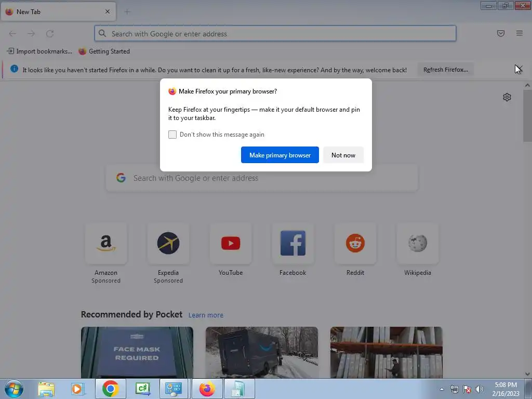Tick 'Don't show this message again' checkbox
Viewport: 532px width, 399px height.
(172, 135)
